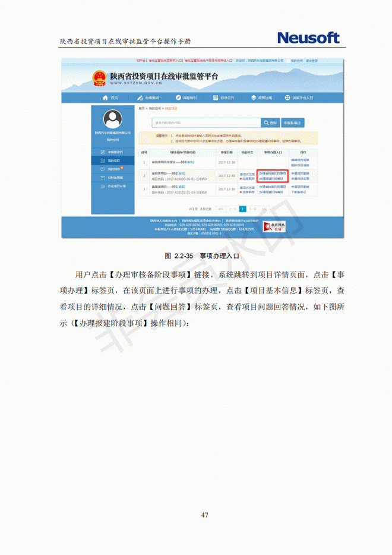Viewport: 392px width, 555px height.
Task: Click the first-page pagination button
Action: pos(220,209)
